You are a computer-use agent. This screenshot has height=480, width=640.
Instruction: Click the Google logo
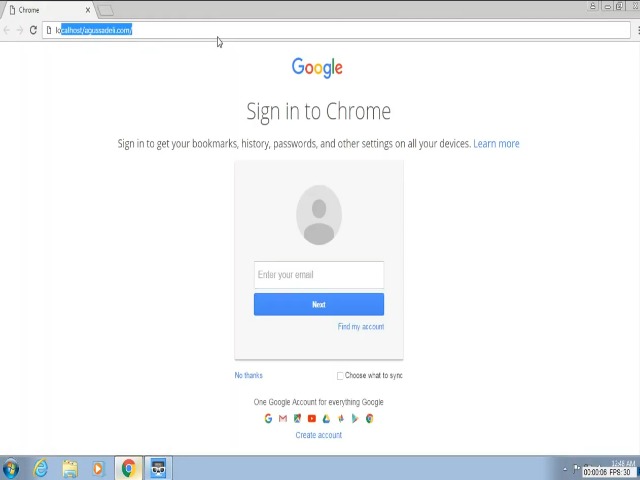(x=317, y=68)
